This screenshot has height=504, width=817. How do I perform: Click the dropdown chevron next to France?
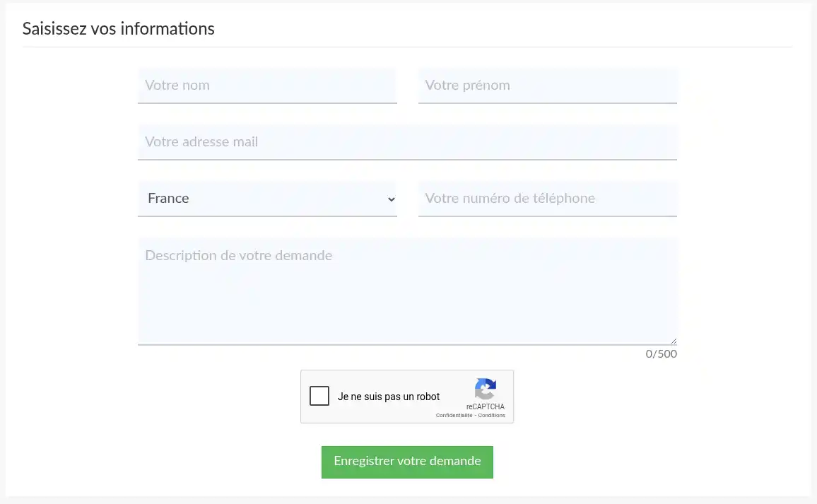pos(391,199)
